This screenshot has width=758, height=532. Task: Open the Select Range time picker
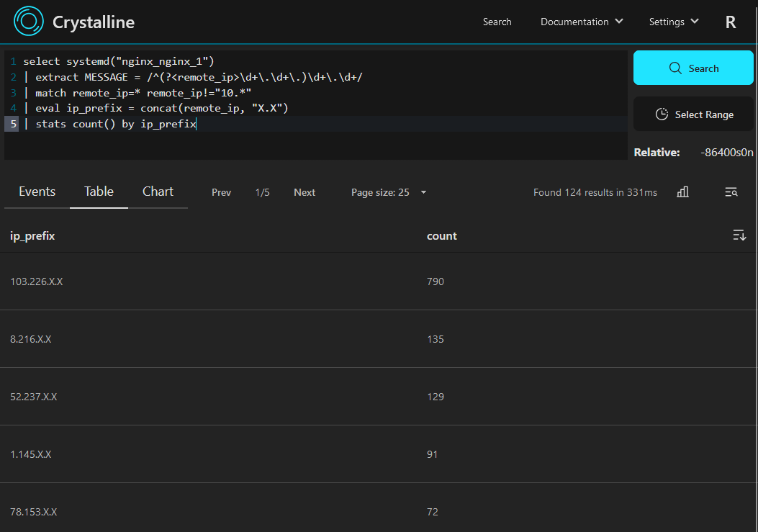coord(693,114)
